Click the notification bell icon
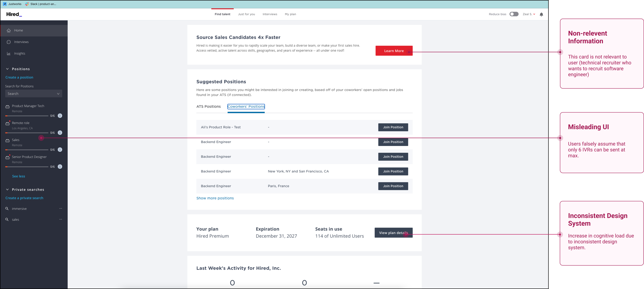The height and width of the screenshot is (289, 644). pos(541,14)
